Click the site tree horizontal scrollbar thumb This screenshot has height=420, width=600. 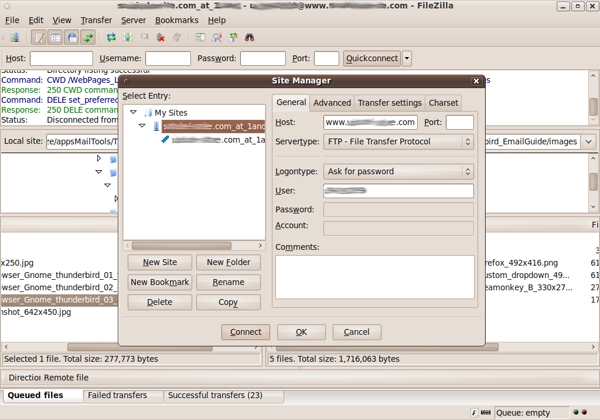point(181,246)
